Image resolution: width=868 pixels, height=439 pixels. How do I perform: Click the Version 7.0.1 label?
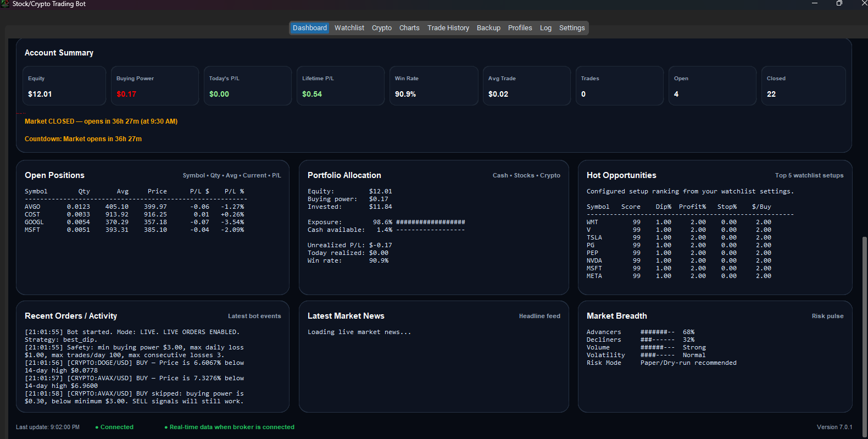(834, 427)
